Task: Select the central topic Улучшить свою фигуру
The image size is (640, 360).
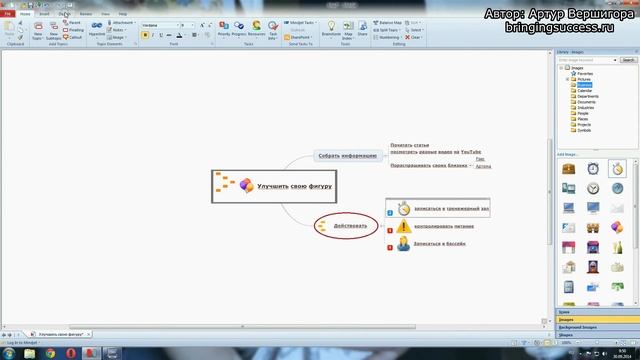Action: 274,187
